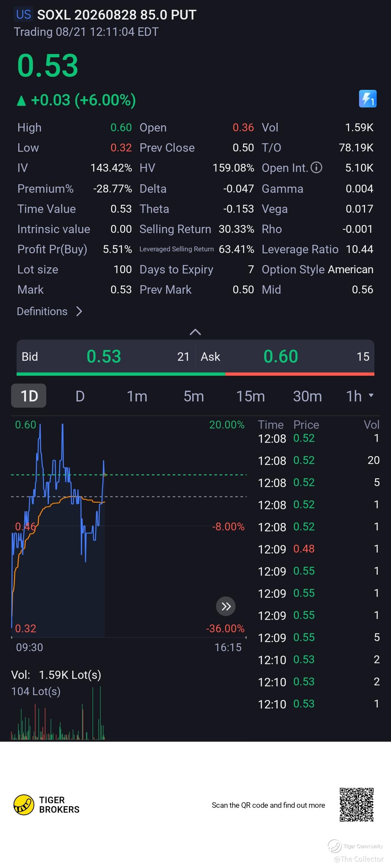Tap the lightning quick-trade icon
Image resolution: width=391 pixels, height=868 pixels.
368,99
